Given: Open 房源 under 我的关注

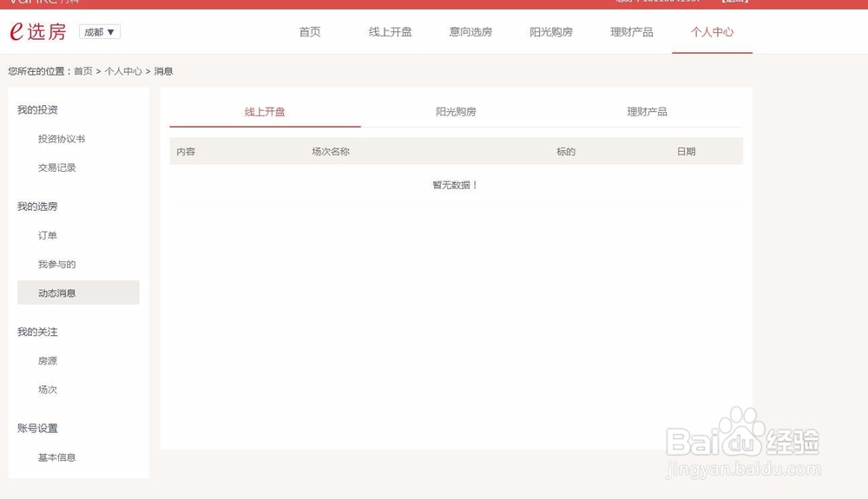Looking at the screenshot, I should point(47,361).
